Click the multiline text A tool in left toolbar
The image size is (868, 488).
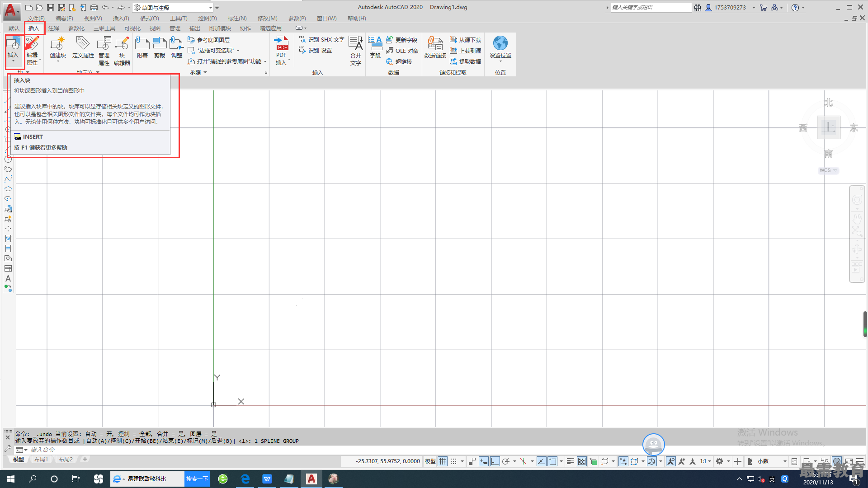[x=8, y=278]
